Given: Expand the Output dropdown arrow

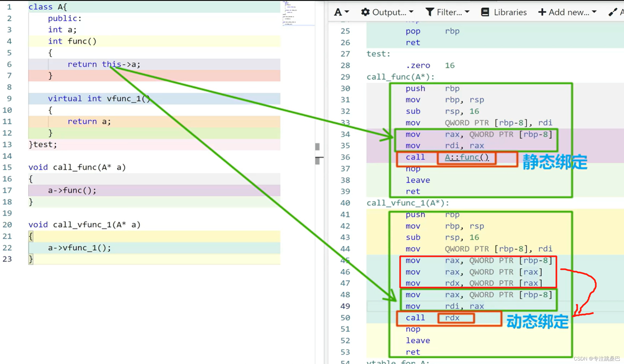Looking at the screenshot, I should (411, 12).
